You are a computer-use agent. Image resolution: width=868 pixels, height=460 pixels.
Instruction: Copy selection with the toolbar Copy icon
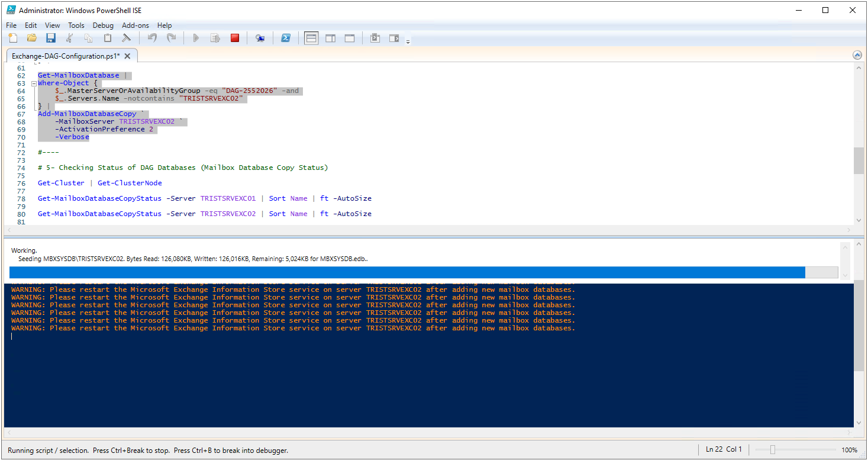[x=89, y=38]
